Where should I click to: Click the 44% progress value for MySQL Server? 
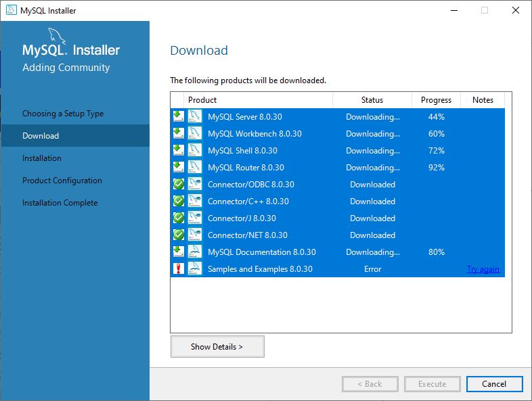point(437,117)
